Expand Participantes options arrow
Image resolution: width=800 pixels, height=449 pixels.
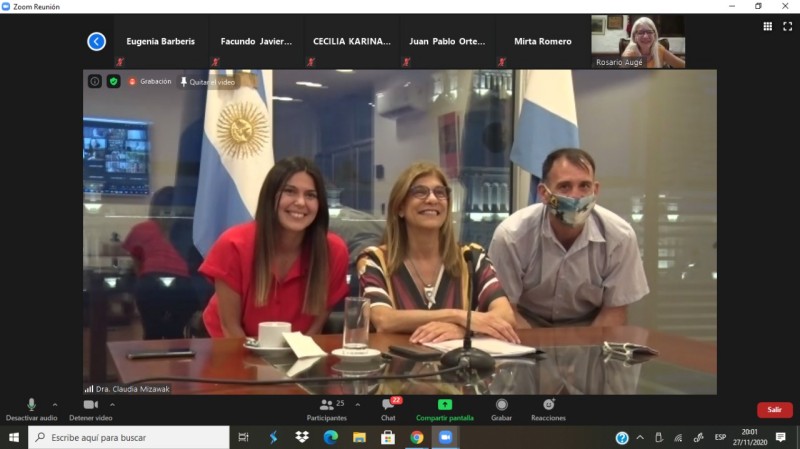coord(358,405)
